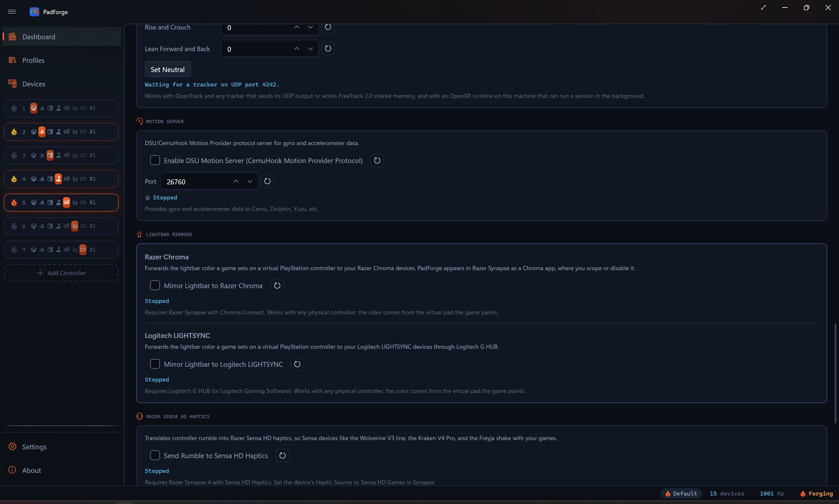Select keyboard-mouse type icon on controller slot 5
This screenshot has height=504, width=839.
pos(67,202)
